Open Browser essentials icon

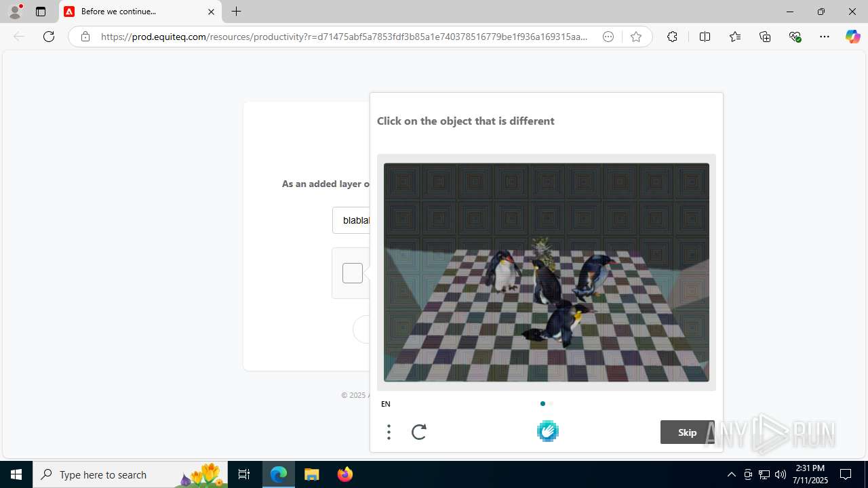point(795,37)
